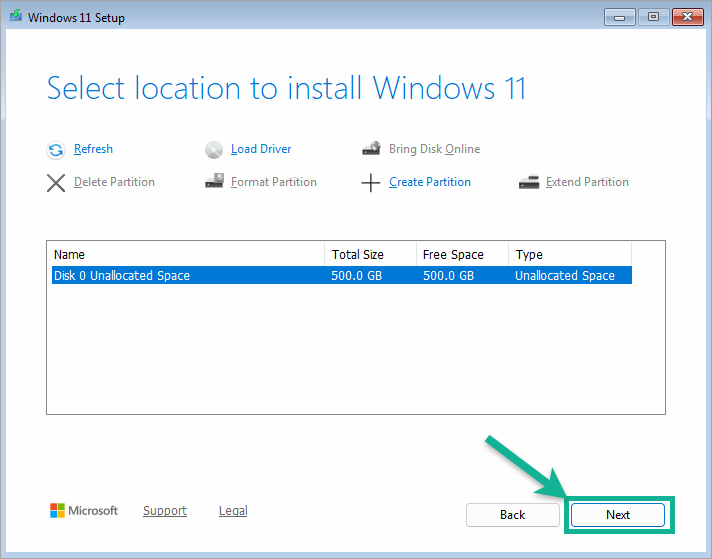Click the Format Partition drive icon
712x559 pixels.
(x=214, y=181)
